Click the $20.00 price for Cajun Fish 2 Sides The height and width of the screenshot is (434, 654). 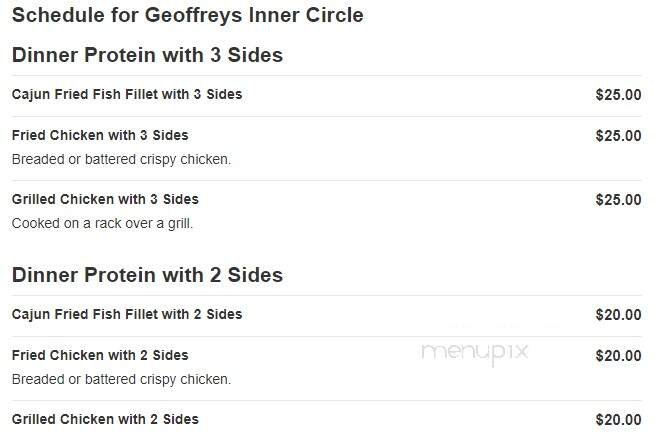point(618,316)
